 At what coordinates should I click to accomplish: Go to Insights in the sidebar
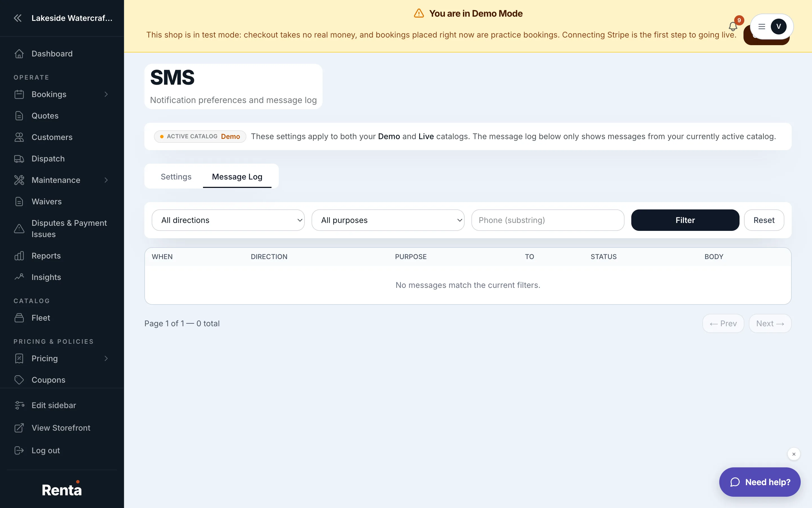click(46, 277)
